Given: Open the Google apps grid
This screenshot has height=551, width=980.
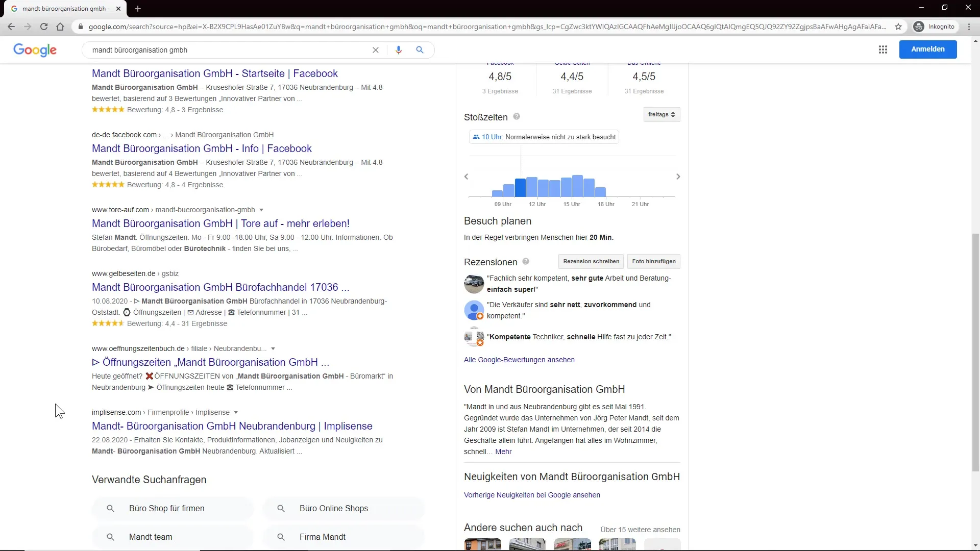Looking at the screenshot, I should (x=883, y=49).
